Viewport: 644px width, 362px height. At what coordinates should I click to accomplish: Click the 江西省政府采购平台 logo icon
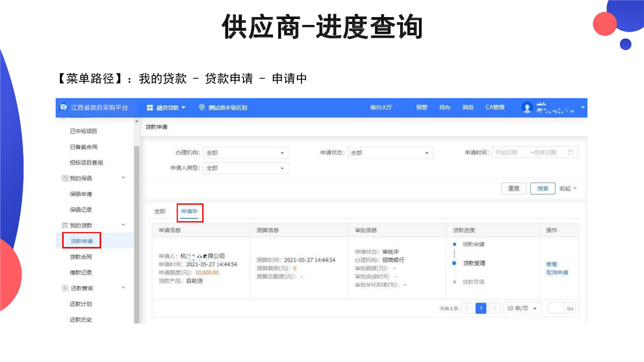click(63, 107)
